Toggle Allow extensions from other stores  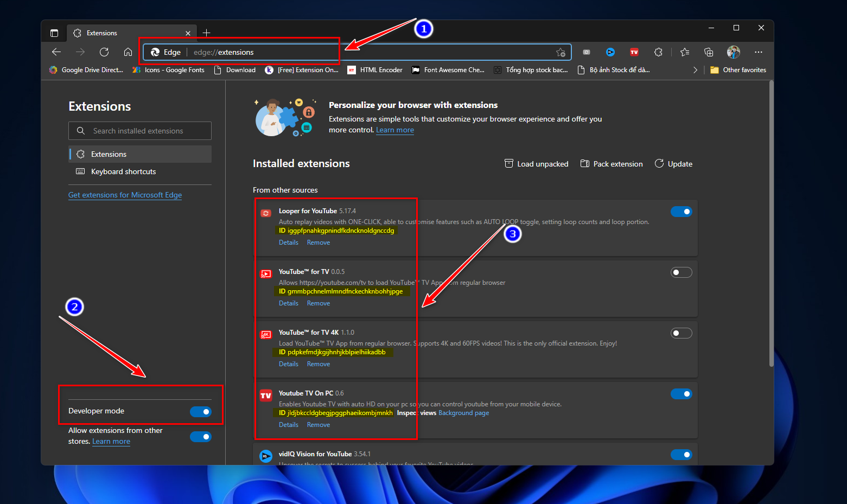201,437
